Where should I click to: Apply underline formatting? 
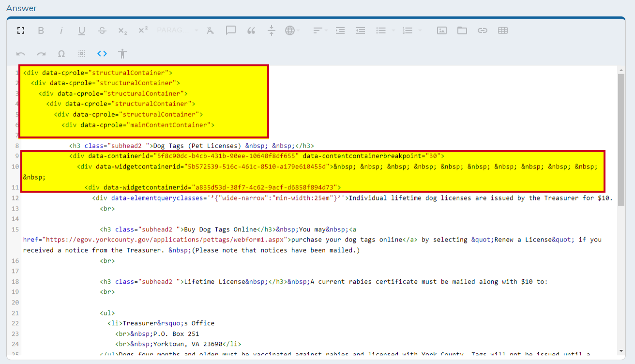(82, 30)
